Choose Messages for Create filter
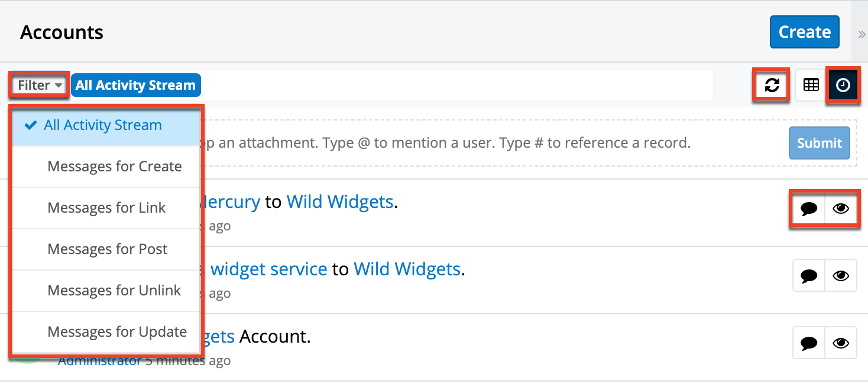 tap(114, 167)
